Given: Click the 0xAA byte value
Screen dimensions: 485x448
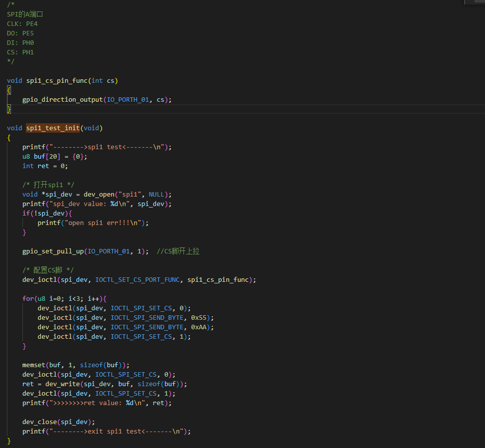Looking at the screenshot, I should (x=198, y=327).
